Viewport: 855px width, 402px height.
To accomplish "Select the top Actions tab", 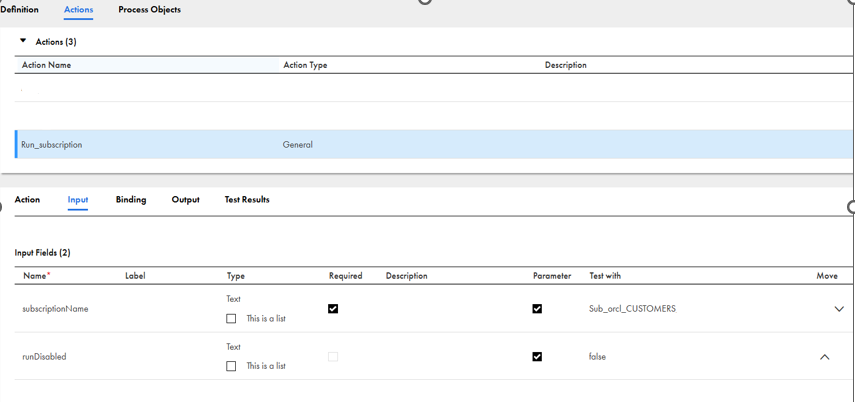I will [79, 10].
